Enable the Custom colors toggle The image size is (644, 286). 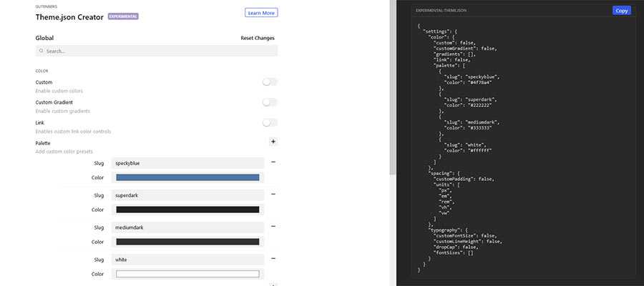point(269,82)
